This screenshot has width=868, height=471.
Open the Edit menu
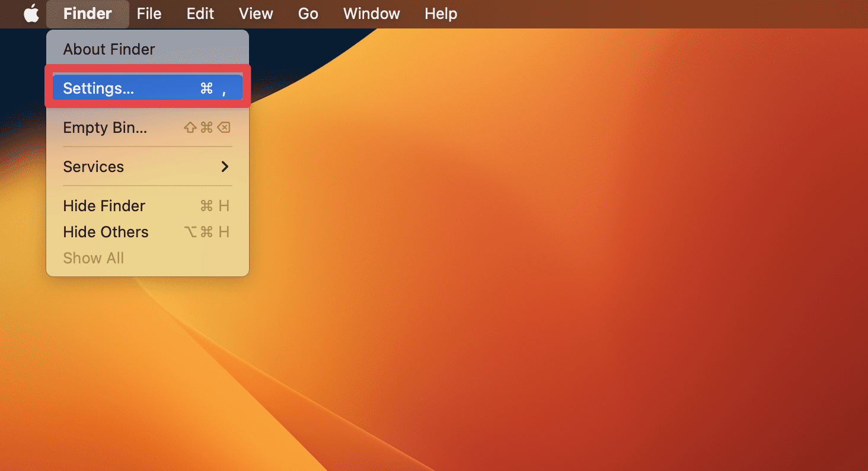point(200,14)
